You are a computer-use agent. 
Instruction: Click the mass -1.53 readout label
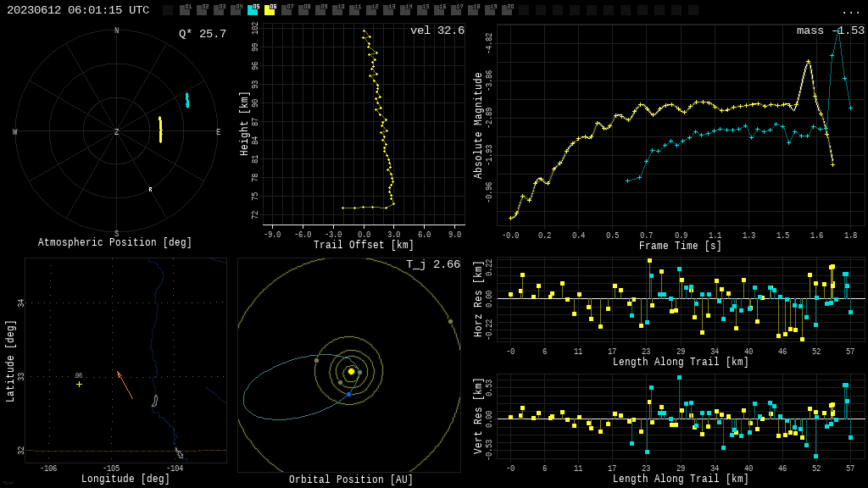830,31
